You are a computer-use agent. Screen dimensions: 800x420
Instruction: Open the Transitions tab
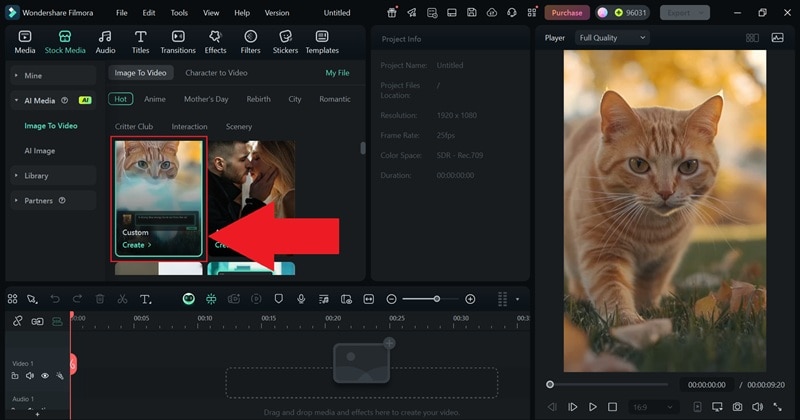pos(178,42)
